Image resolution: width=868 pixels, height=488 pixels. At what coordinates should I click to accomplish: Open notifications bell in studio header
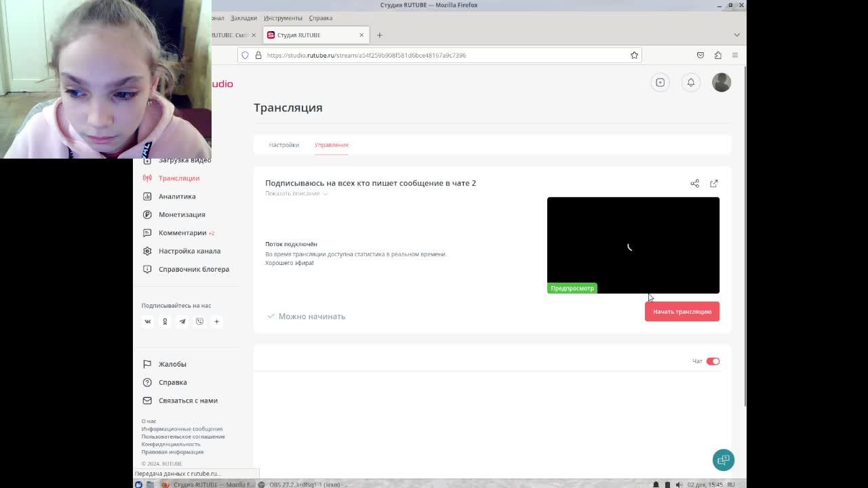tap(691, 83)
